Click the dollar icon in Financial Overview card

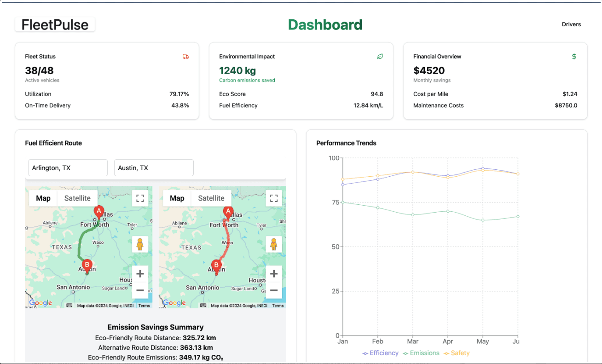574,57
